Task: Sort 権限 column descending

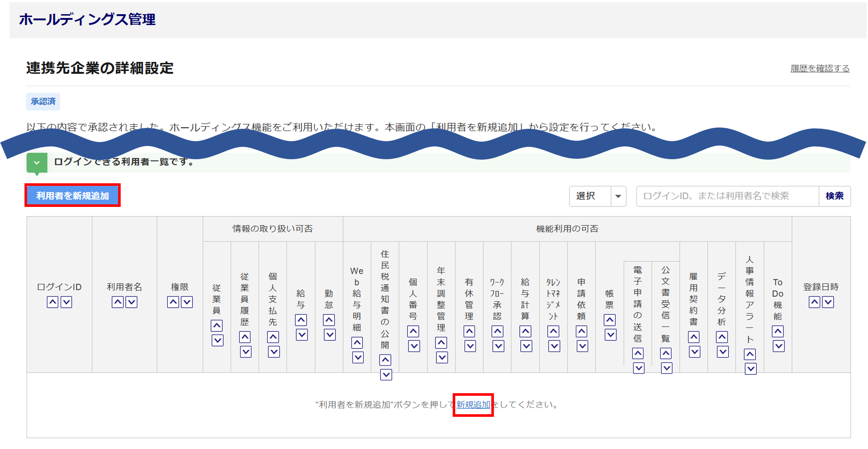Action: [x=187, y=302]
